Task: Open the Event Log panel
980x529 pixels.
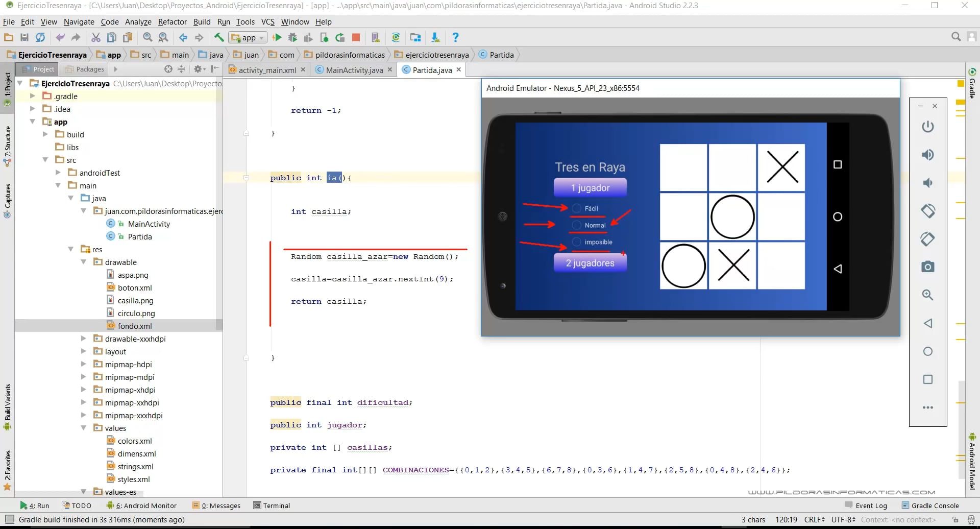Action: tap(871, 505)
